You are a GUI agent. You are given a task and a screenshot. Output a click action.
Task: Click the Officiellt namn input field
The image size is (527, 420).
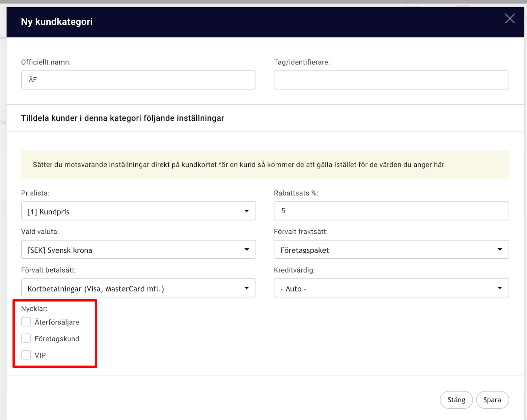click(x=139, y=80)
